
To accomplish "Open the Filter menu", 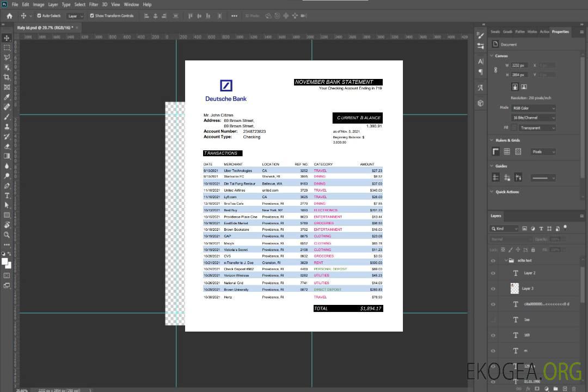I will click(94, 4).
